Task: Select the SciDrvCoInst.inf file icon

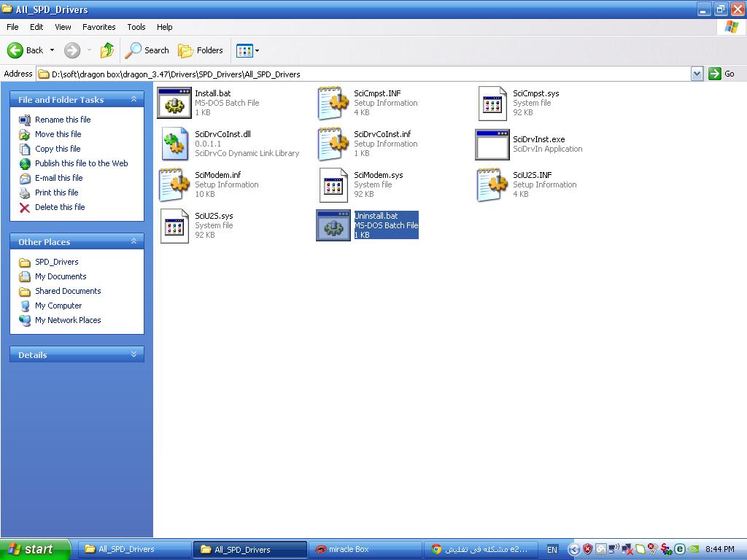Action: 333,144
